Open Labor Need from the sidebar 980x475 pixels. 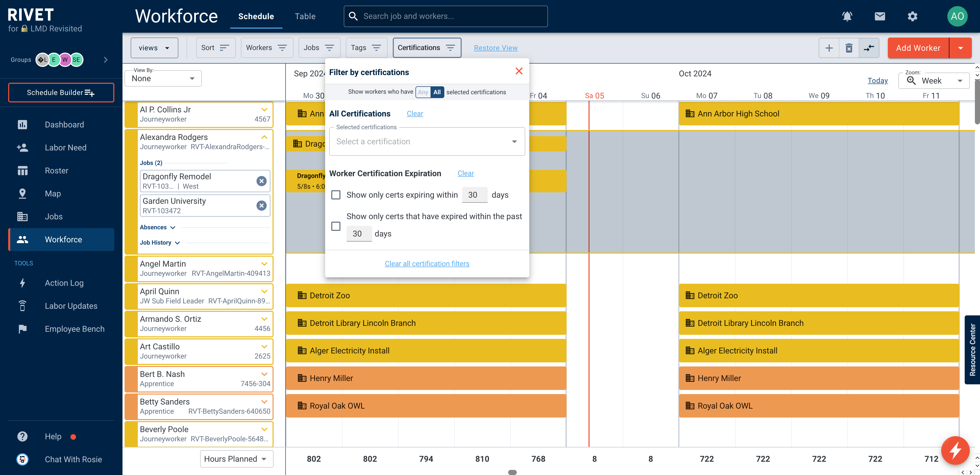tap(61, 148)
